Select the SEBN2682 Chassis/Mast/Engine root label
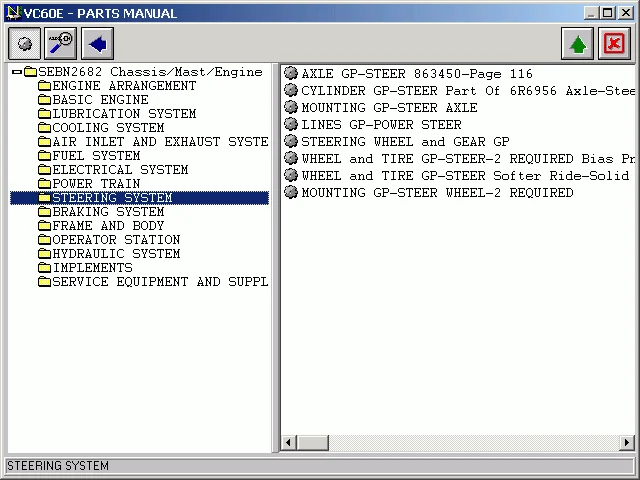Screen dimensions: 640x480 [x=150, y=72]
